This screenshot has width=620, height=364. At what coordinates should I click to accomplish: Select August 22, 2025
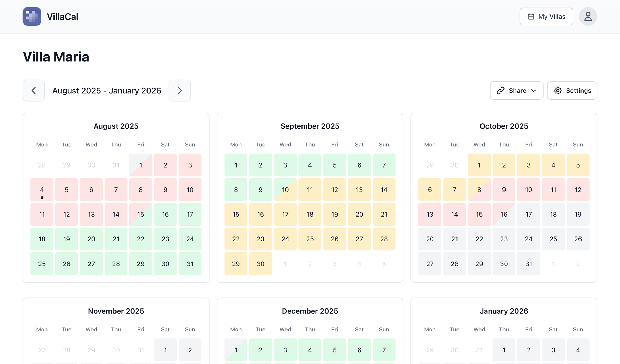pyautogui.click(x=141, y=239)
